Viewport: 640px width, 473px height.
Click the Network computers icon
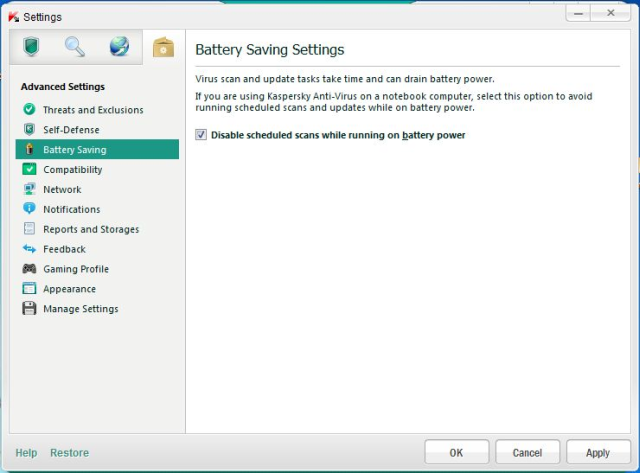(x=29, y=189)
